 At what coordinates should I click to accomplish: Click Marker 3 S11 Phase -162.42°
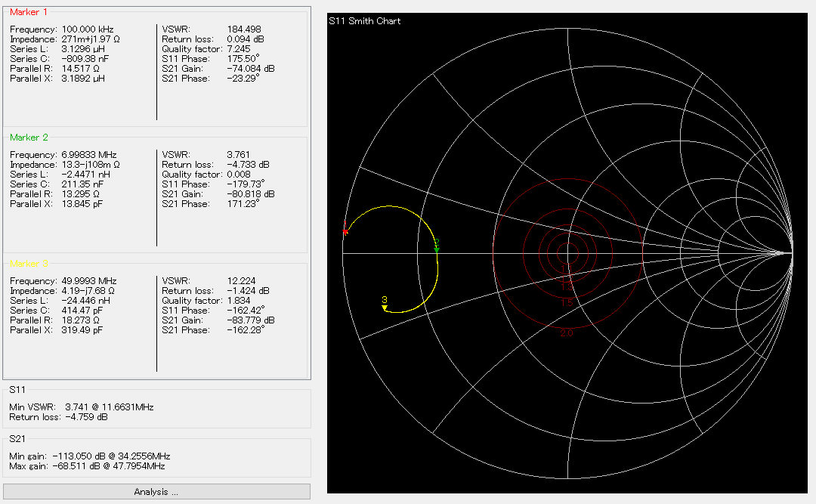[246, 311]
